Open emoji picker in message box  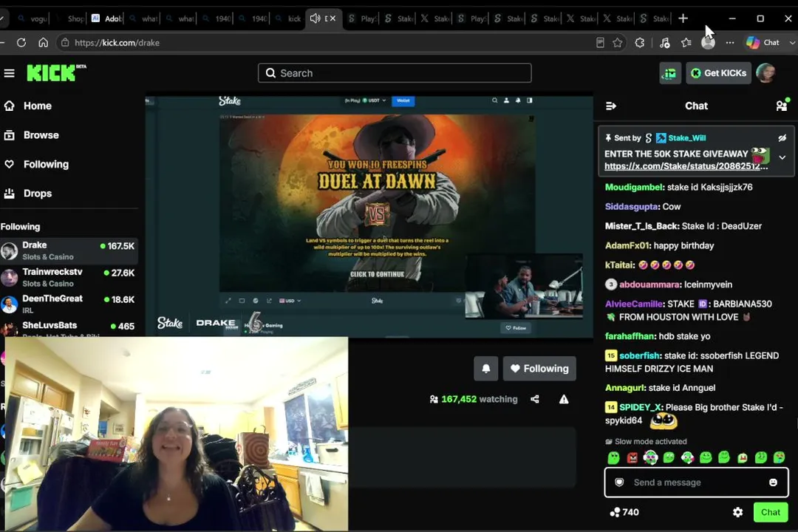click(x=773, y=482)
